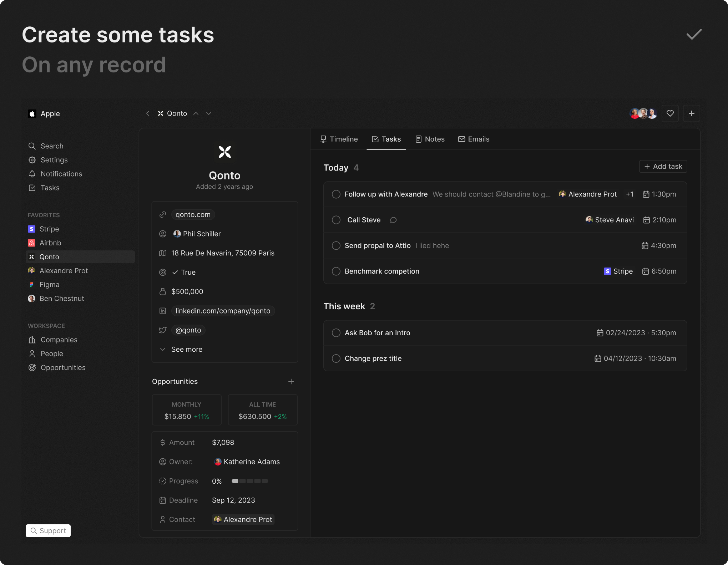Screen dimensions: 728x565
Task: Click the heart favorite icon
Action: pyautogui.click(x=670, y=113)
